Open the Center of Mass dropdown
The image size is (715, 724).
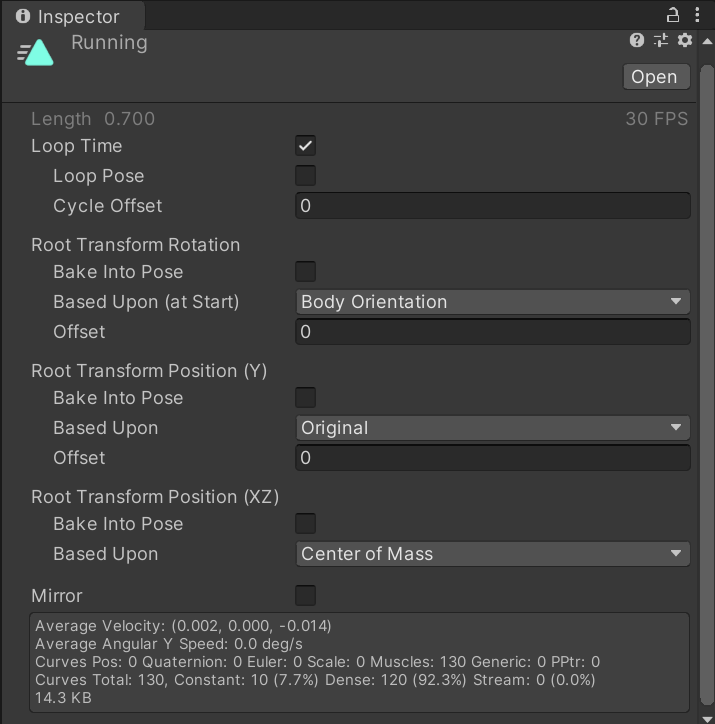click(493, 554)
